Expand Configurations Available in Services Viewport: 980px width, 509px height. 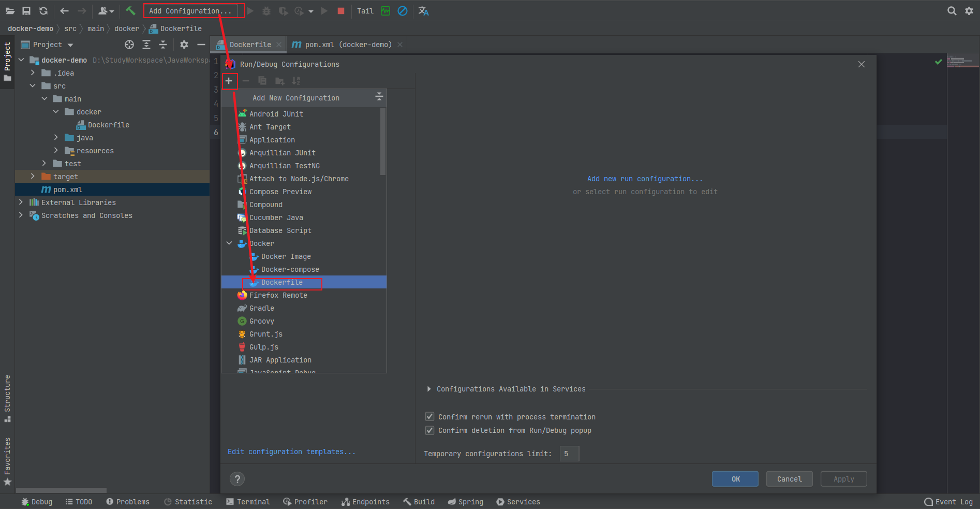click(x=429, y=389)
